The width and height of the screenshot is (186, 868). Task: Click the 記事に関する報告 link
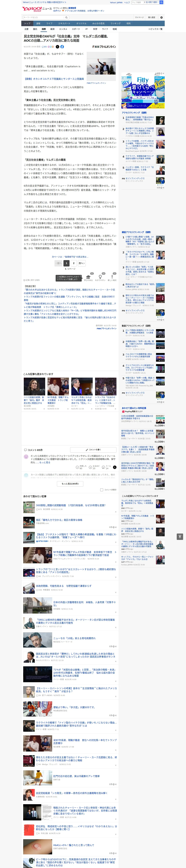tap(32, 280)
